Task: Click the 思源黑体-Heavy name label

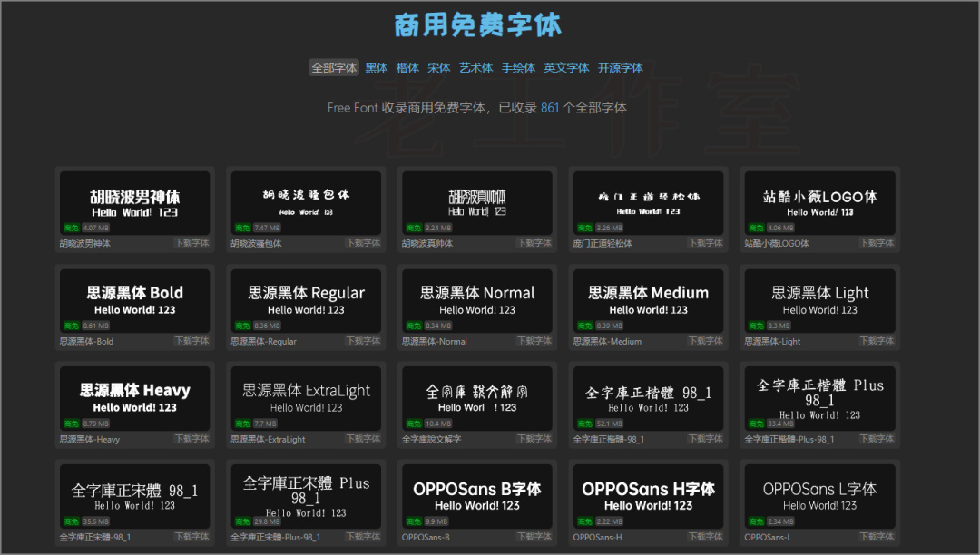Action: pos(90,440)
